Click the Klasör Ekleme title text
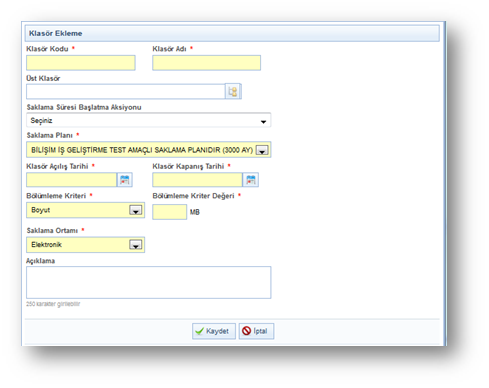Screen dimensions: 489x388 tap(56, 33)
